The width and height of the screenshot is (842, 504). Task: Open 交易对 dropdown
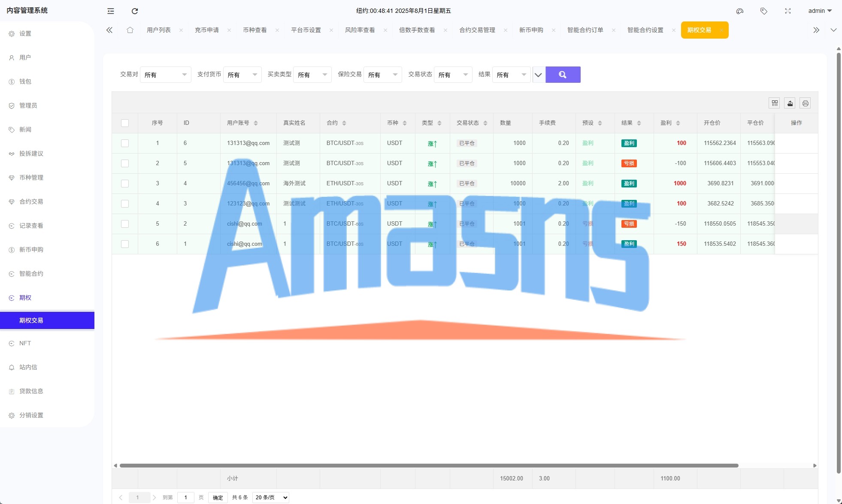pos(166,75)
